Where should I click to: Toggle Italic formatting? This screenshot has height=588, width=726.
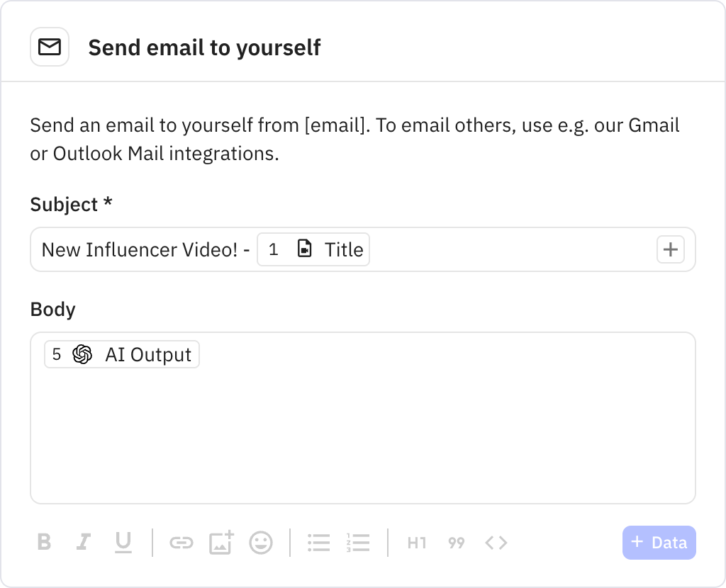[84, 543]
